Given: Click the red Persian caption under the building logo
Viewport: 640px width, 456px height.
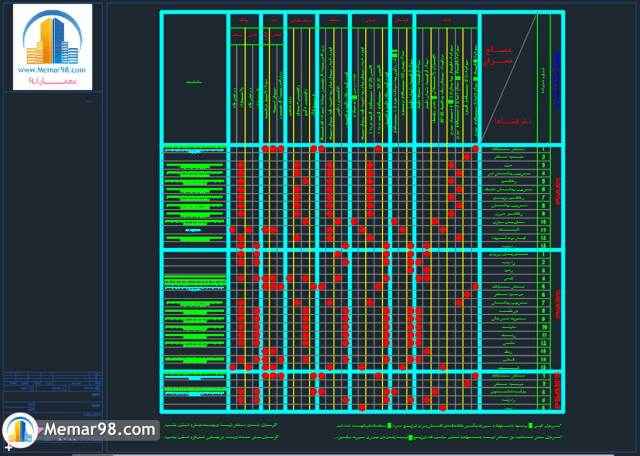Looking at the screenshot, I should tap(52, 82).
